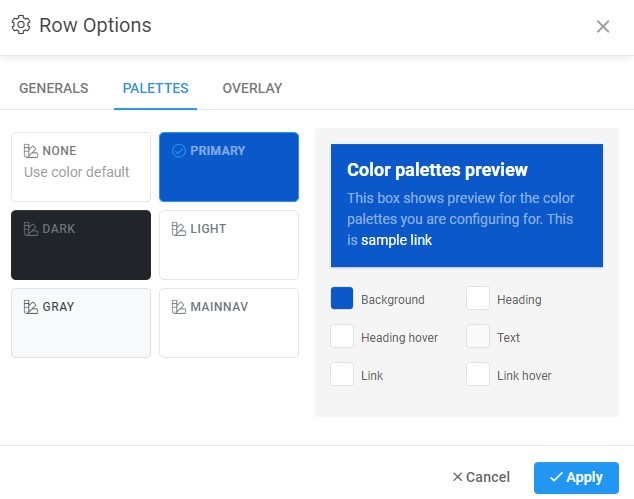Click the palette icon on DARK card
Viewport: 634px width, 499px height.
click(31, 229)
